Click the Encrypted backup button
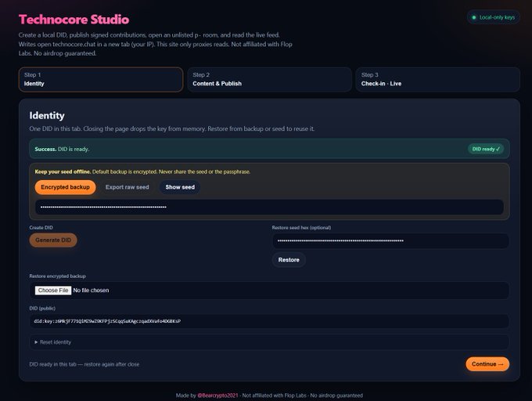 pyautogui.click(x=65, y=187)
